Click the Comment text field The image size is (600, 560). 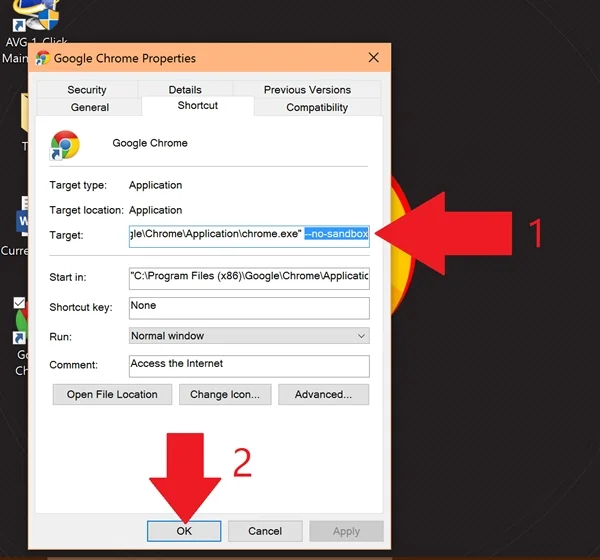[249, 366]
